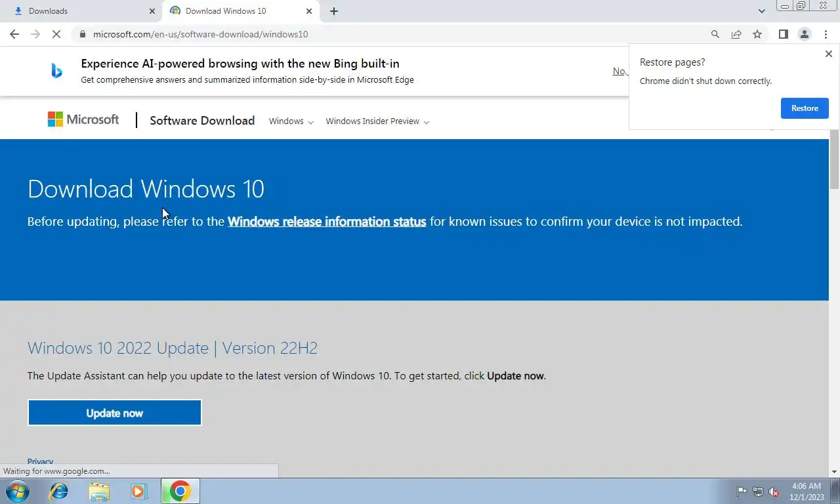Open the Chrome profile avatar

point(804,34)
